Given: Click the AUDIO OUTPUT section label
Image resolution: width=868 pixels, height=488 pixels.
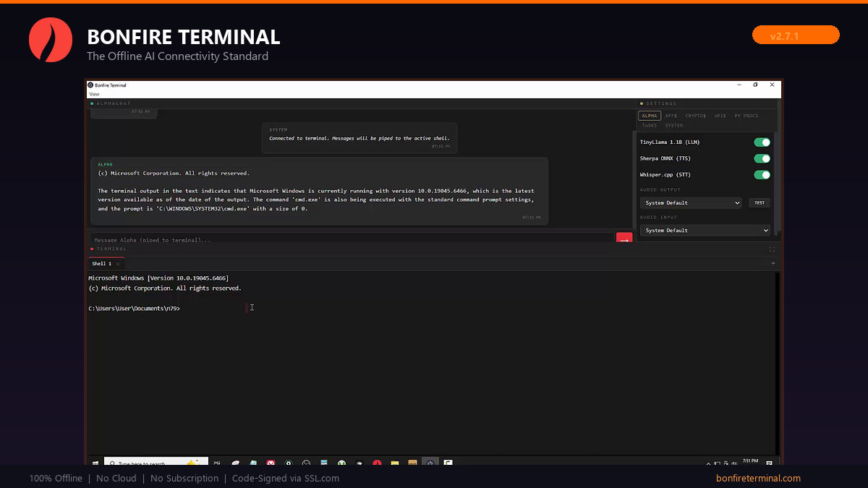Looking at the screenshot, I should pos(659,190).
